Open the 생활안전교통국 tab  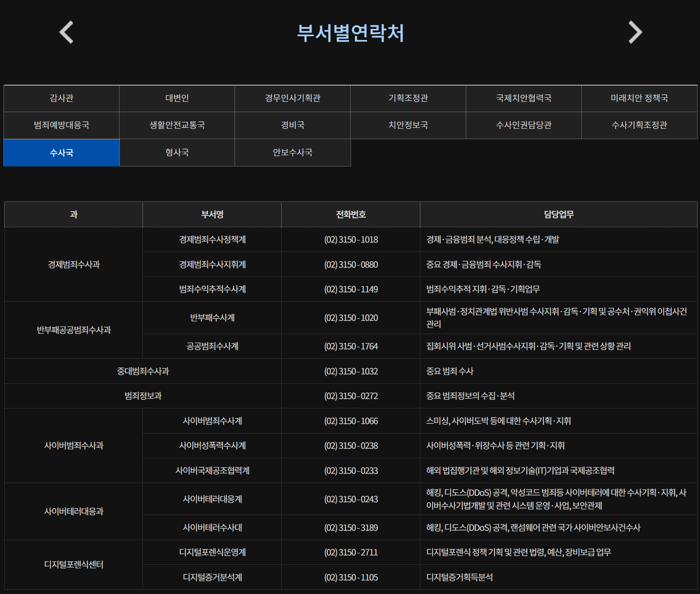(x=177, y=125)
